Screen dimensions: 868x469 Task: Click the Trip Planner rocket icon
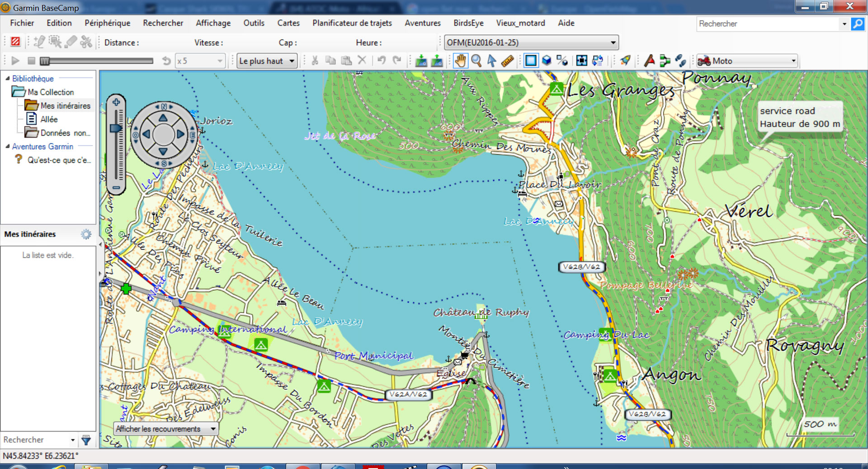[625, 61]
